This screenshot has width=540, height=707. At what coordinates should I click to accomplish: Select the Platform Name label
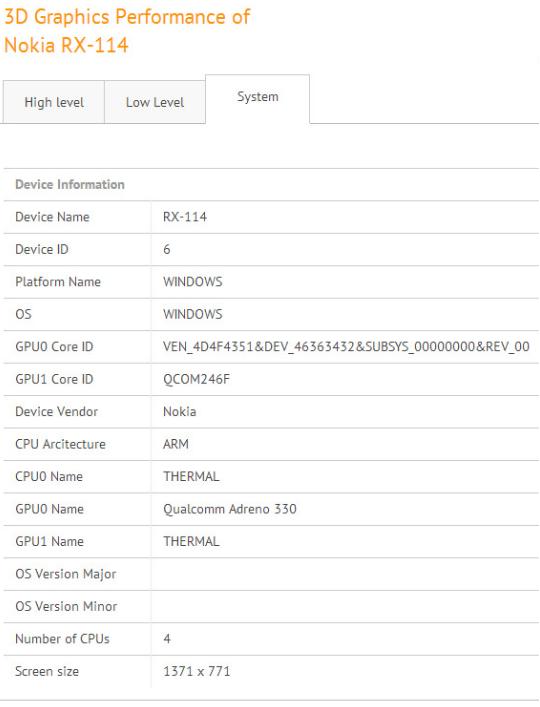[x=58, y=282]
